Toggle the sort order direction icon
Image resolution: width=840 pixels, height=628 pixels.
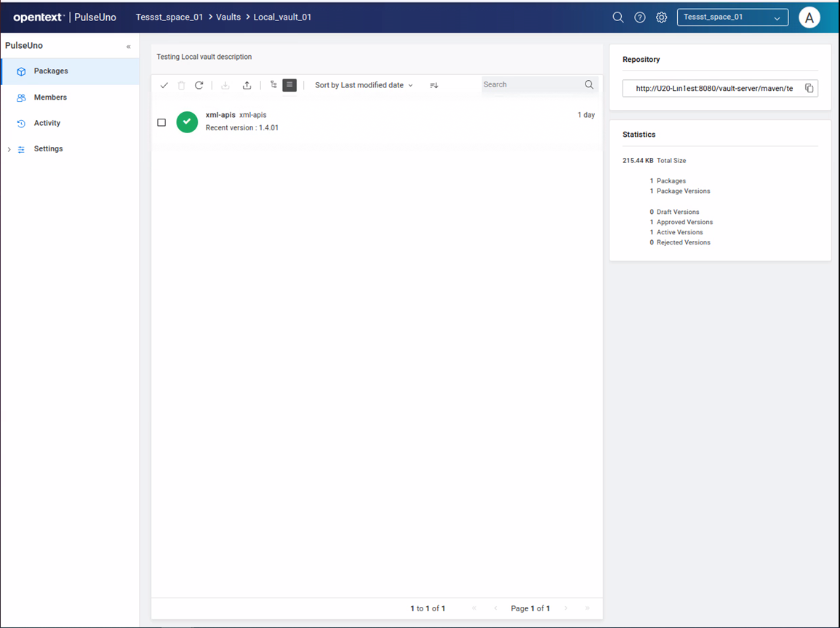(434, 85)
